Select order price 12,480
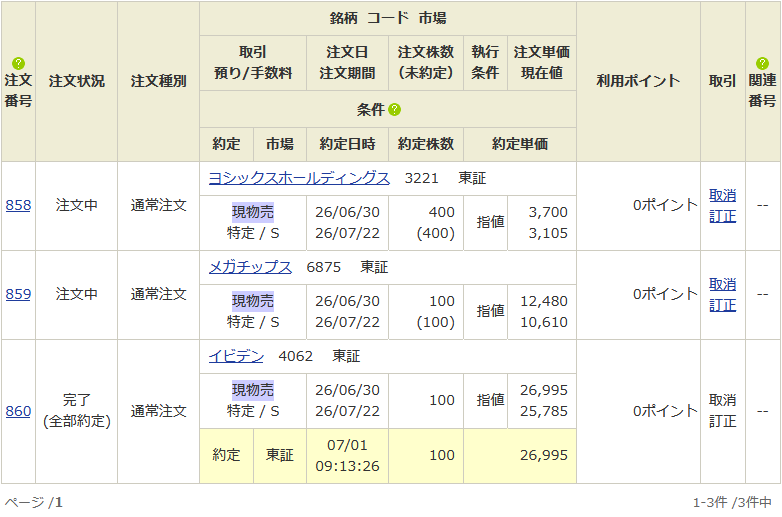This screenshot has height=517, width=782. tap(544, 301)
